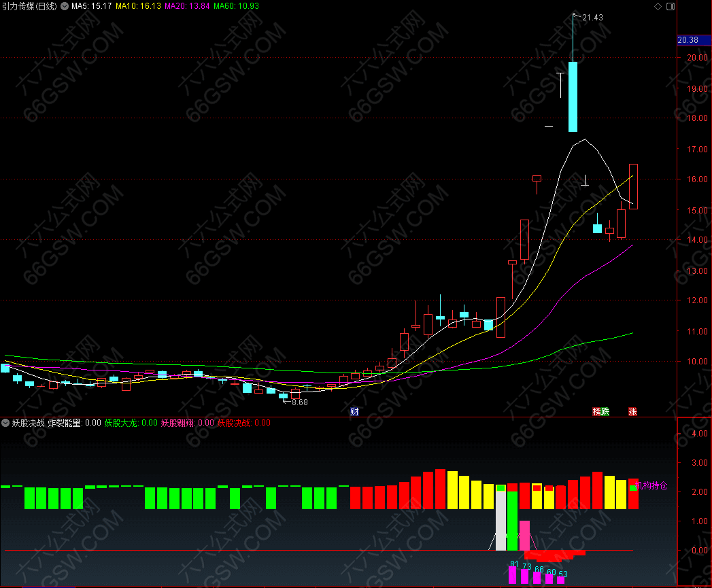Viewport: 712px width, 588px height.
Task: Click the 12.00 price axis label
Action: 697,300
